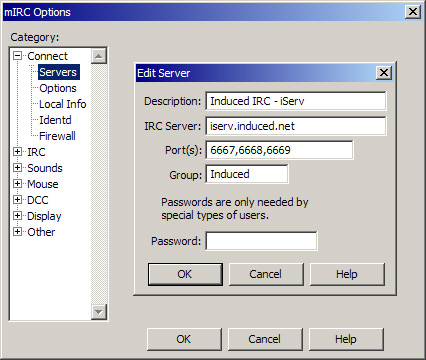426x360 pixels.
Task: Collapse the Connect tree category
Action: coord(18,56)
